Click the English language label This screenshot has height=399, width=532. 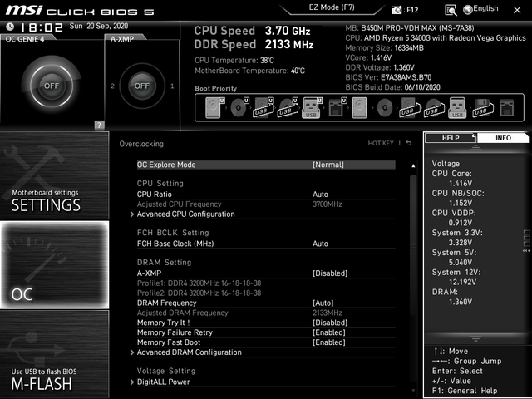[x=485, y=8]
